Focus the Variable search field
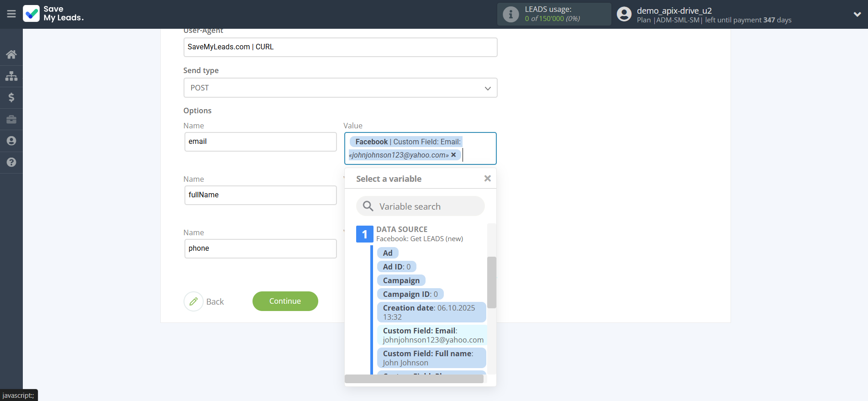This screenshot has width=868, height=401. click(420, 206)
